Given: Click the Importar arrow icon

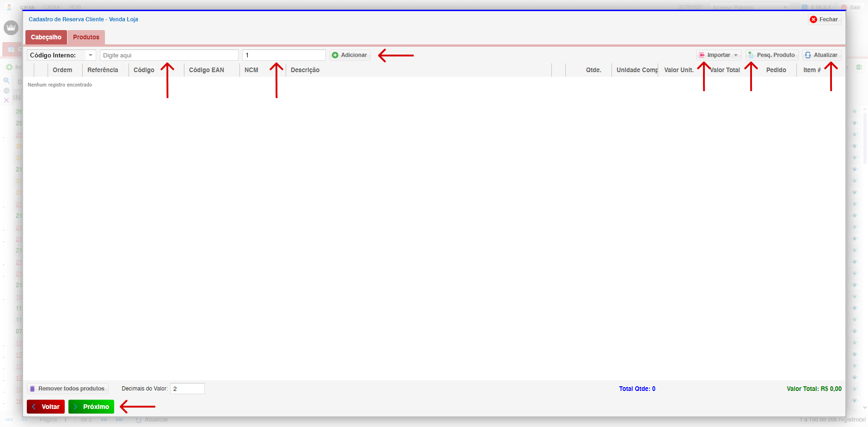Looking at the screenshot, I should click(x=702, y=55).
